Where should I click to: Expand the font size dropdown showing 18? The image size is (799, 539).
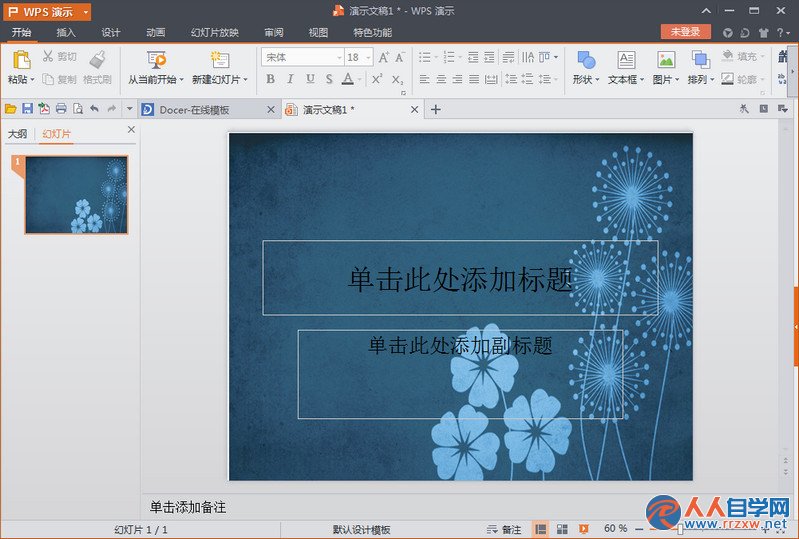368,58
